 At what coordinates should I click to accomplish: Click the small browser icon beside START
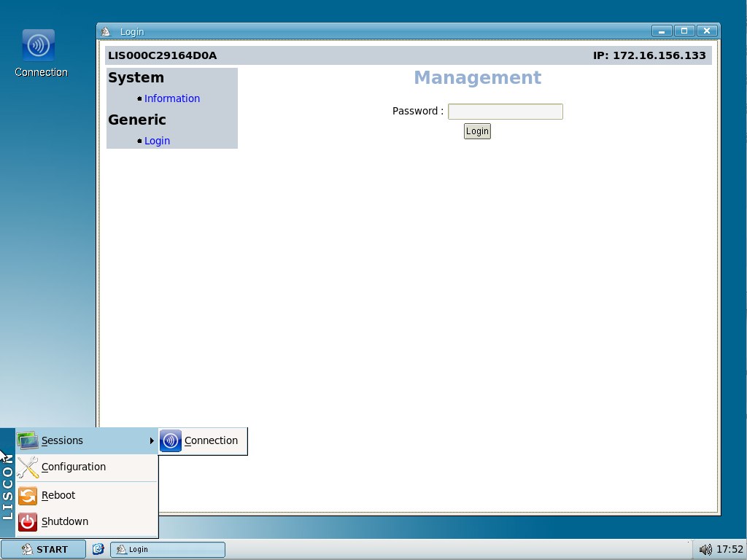pos(98,549)
